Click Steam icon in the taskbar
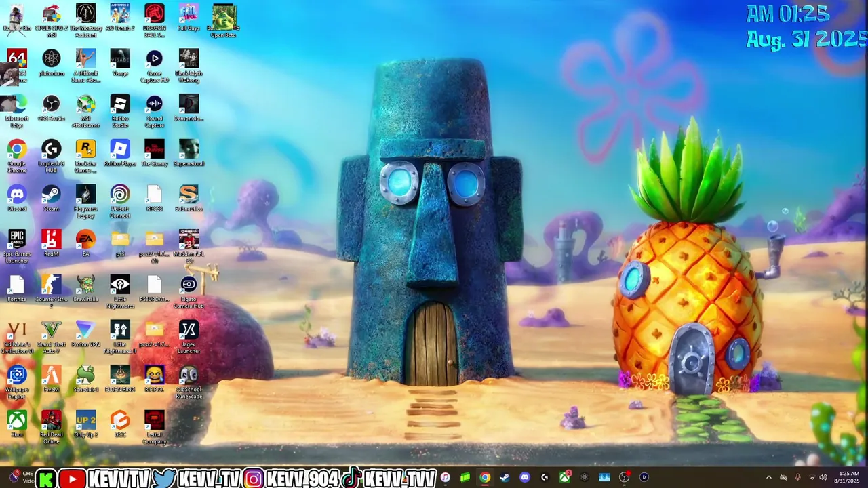The width and height of the screenshot is (868, 488). [x=505, y=477]
